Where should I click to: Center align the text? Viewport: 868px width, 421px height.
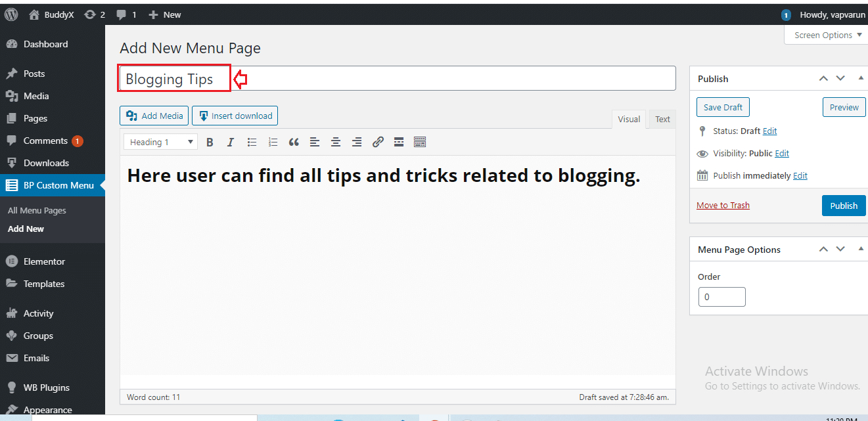tap(336, 142)
